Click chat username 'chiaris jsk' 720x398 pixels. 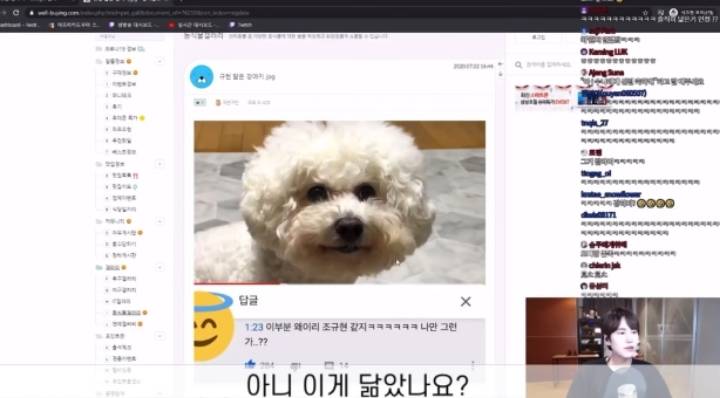pyautogui.click(x=604, y=265)
